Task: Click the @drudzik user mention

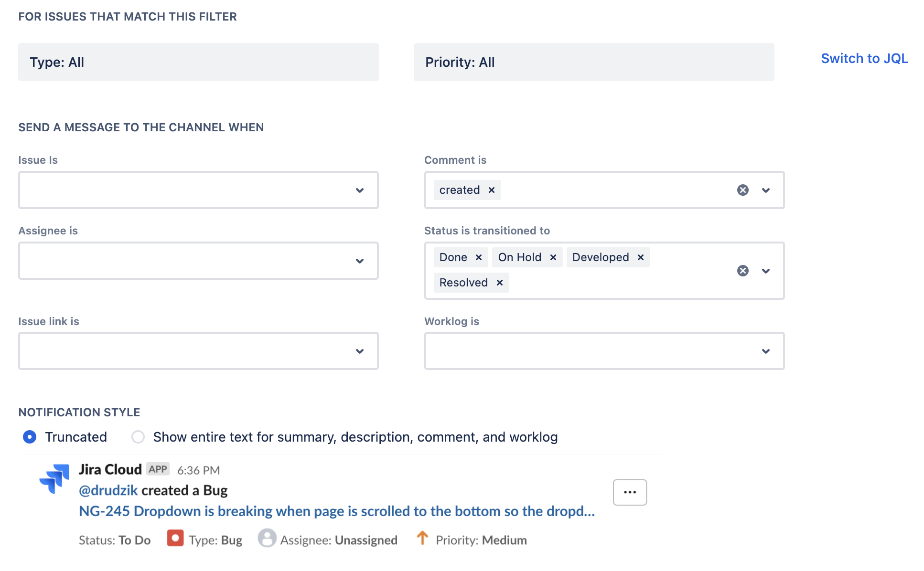Action: click(108, 490)
